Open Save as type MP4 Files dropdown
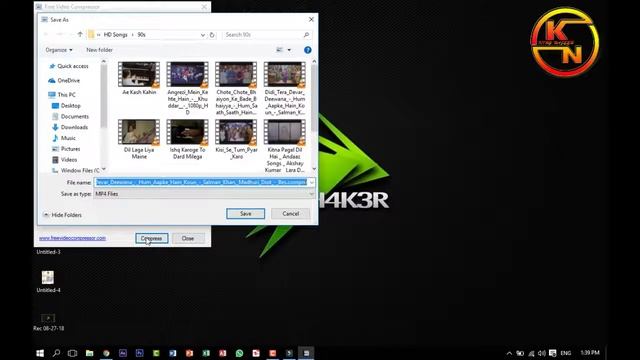The width and height of the screenshot is (640, 360). click(x=204, y=194)
